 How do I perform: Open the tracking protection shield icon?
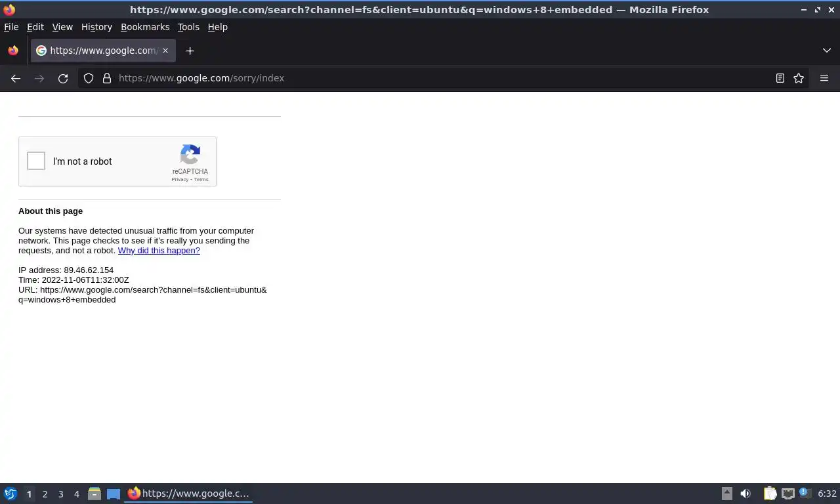coord(89,78)
